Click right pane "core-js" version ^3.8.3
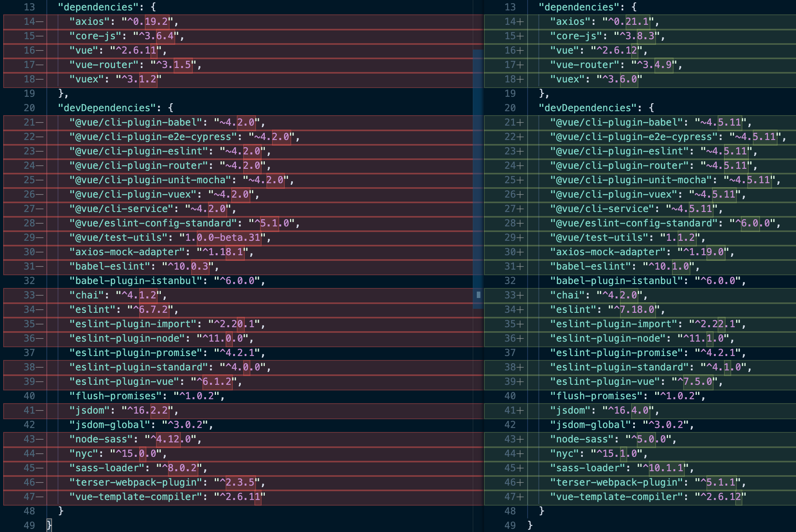 [x=637, y=36]
